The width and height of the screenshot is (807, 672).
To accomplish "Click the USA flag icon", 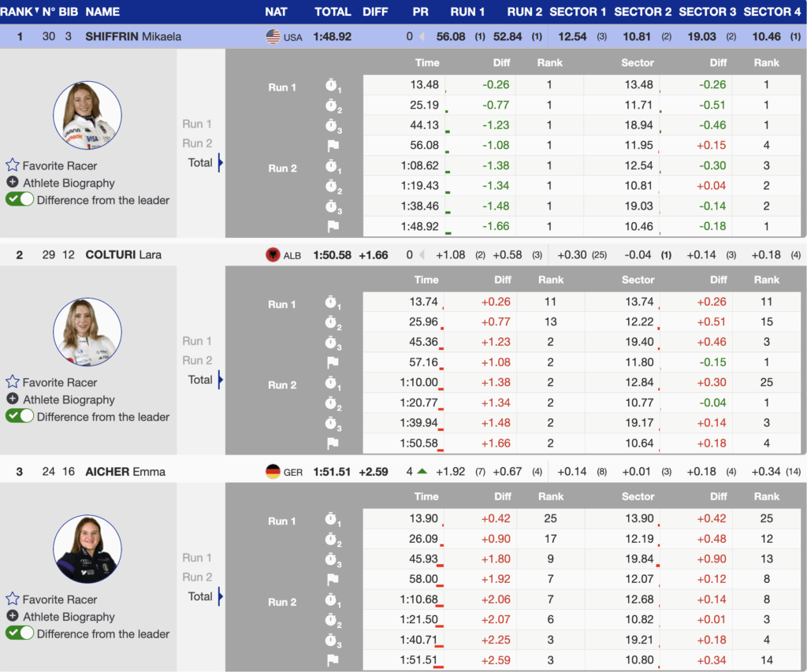I will (273, 37).
